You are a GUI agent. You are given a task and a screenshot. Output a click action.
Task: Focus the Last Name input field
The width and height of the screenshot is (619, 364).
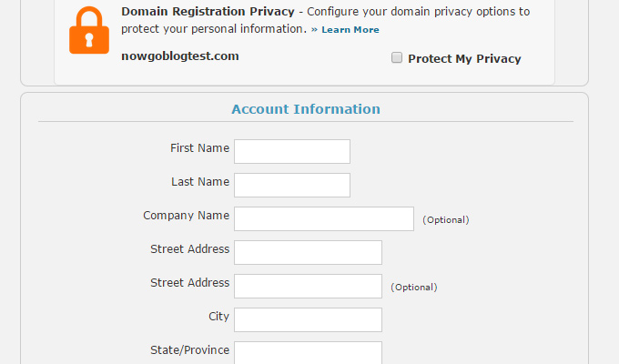pos(292,185)
